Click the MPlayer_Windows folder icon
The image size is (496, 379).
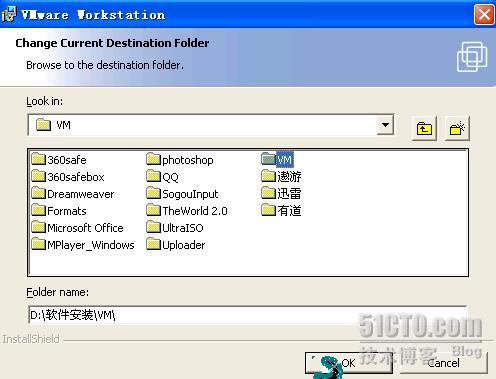coord(38,244)
